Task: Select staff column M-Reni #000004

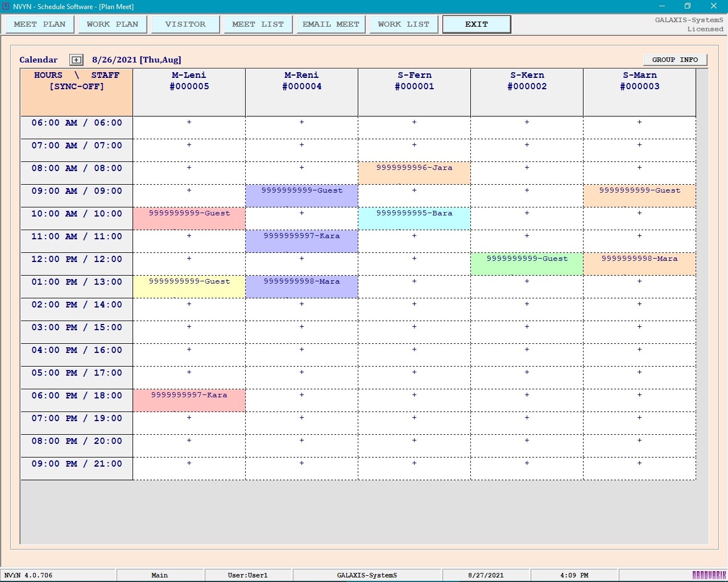Action: click(302, 93)
